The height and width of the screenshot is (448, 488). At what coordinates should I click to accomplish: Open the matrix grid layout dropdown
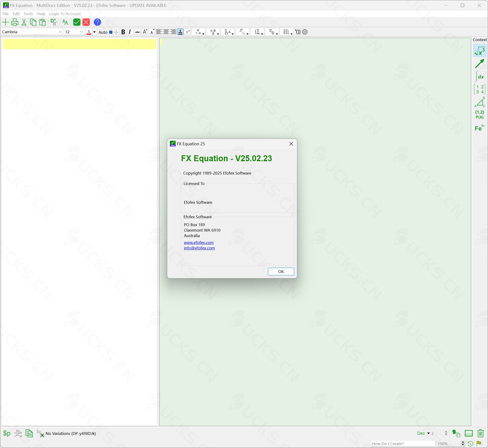pos(287,32)
